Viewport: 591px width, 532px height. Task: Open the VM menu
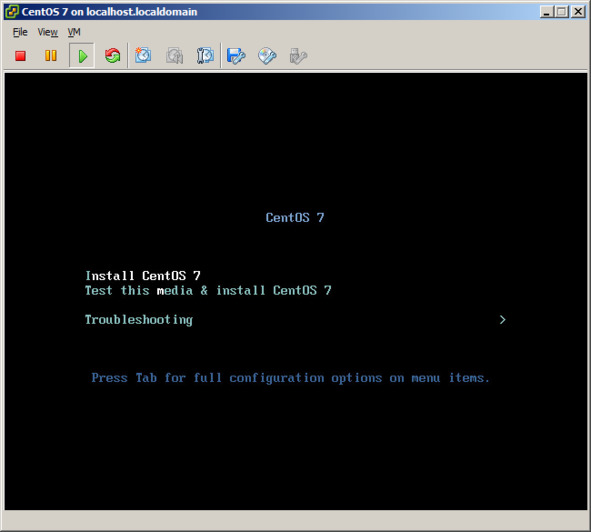point(74,32)
